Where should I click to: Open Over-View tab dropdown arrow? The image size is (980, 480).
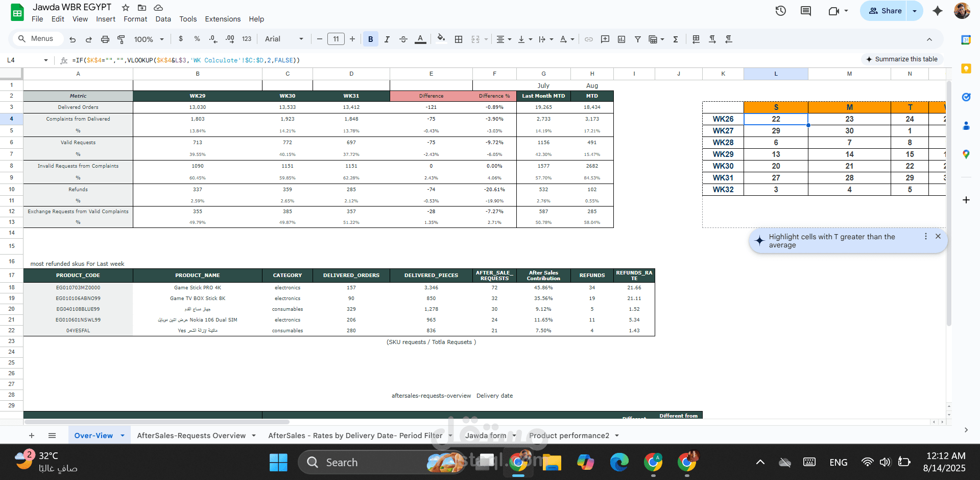[x=123, y=436]
